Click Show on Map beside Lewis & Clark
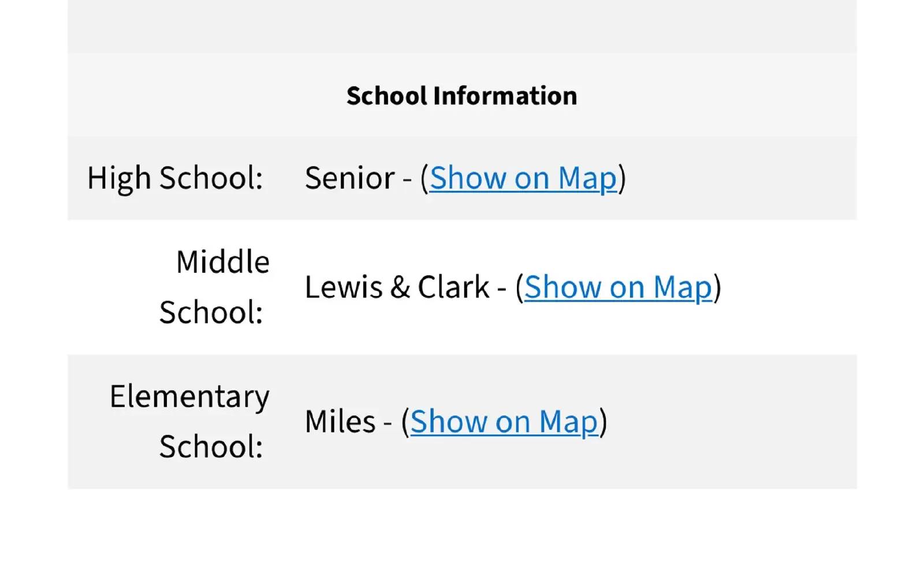 618,287
